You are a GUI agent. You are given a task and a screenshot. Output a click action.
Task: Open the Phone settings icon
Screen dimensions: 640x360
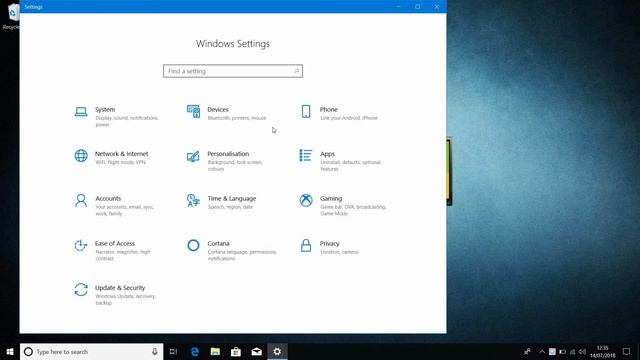click(306, 111)
